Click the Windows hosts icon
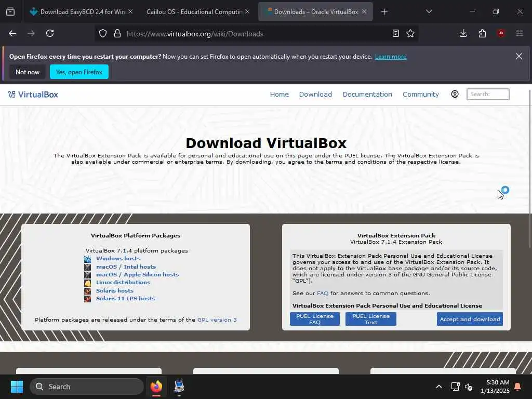The height and width of the screenshot is (399, 532). (87, 259)
